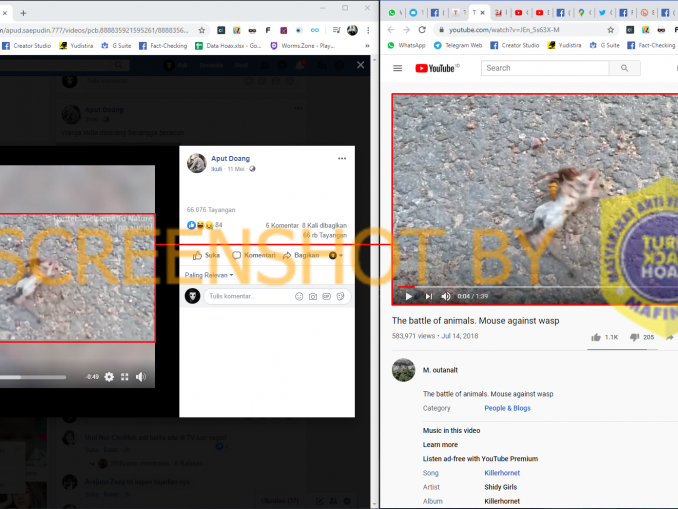View the reaction list showing 84 reactions
Screen dimensions: 678x509
point(205,225)
